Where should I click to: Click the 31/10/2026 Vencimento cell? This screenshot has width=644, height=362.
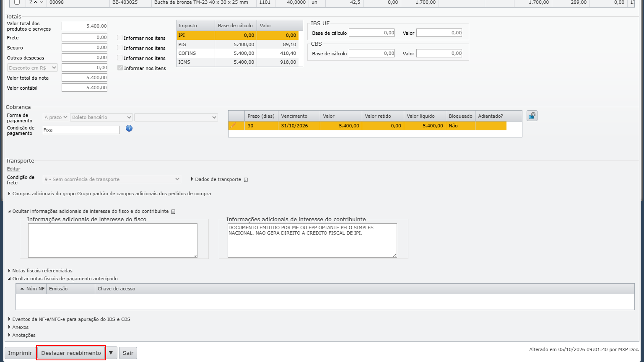point(299,126)
